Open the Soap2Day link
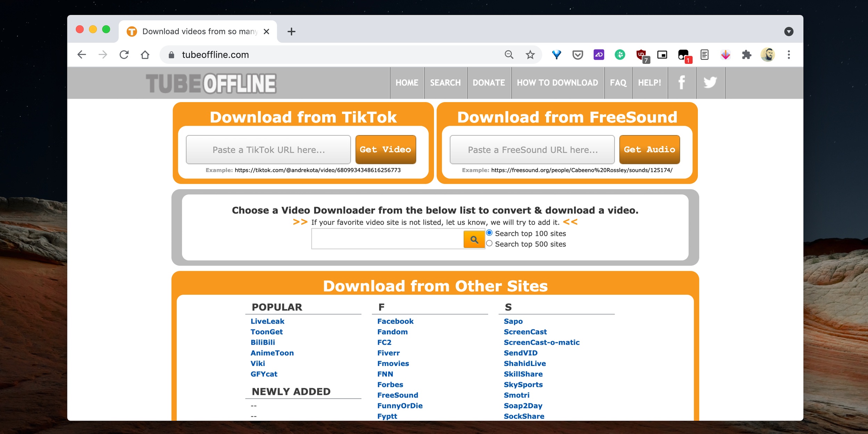This screenshot has width=868, height=434. 523,406
